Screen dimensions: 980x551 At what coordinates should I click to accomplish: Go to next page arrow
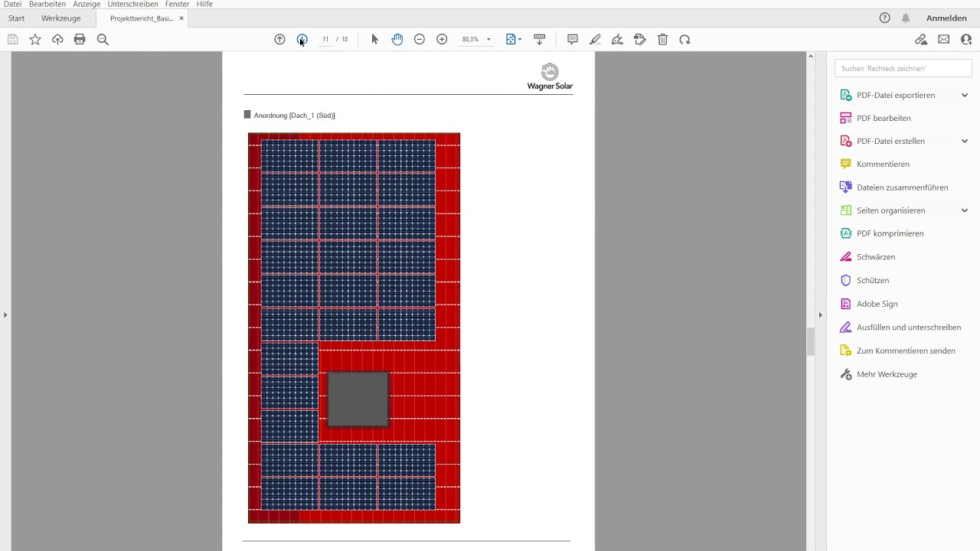tap(302, 39)
